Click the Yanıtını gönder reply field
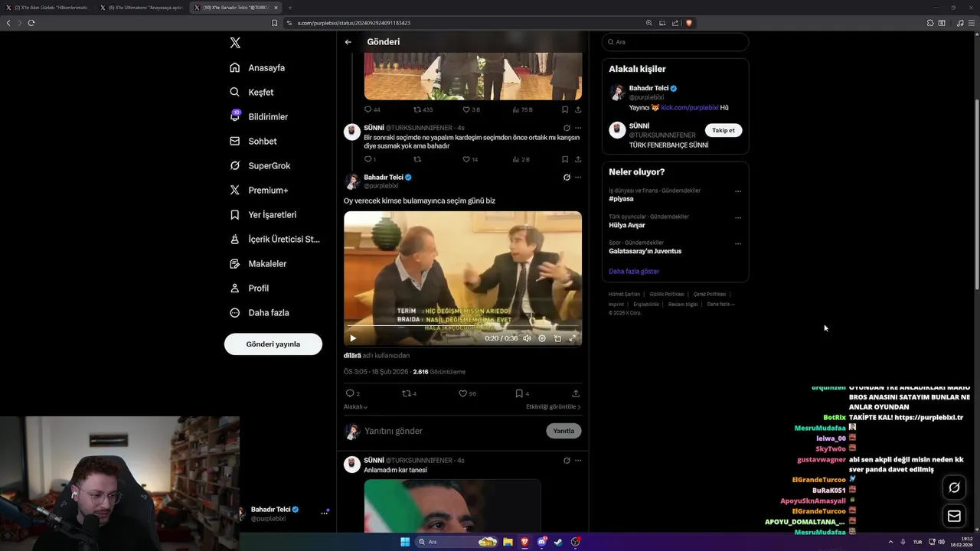This screenshot has width=980, height=551. (x=452, y=431)
